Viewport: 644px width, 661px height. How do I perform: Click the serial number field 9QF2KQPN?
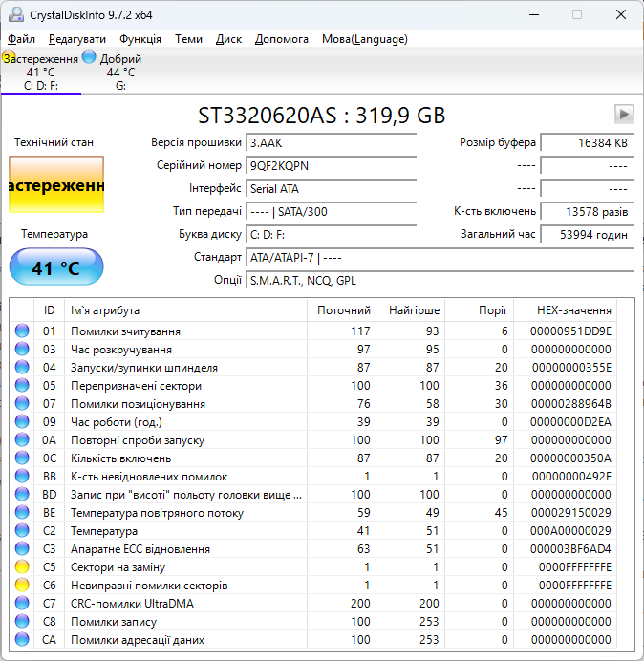click(x=331, y=165)
